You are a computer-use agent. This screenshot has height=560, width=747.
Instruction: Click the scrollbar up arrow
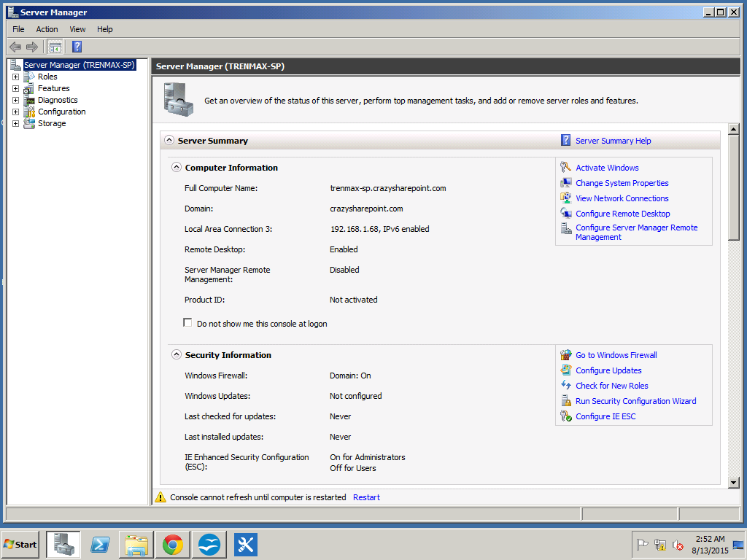(x=734, y=129)
